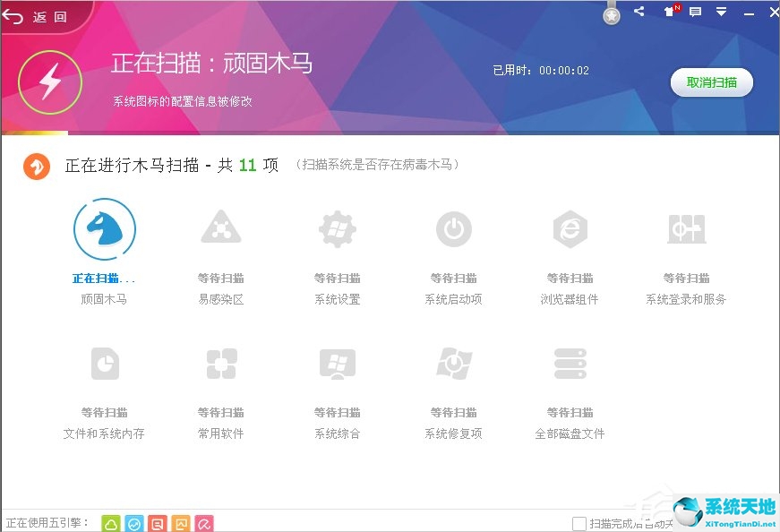Select the 浏览器组件 browser components icon

[x=570, y=228]
